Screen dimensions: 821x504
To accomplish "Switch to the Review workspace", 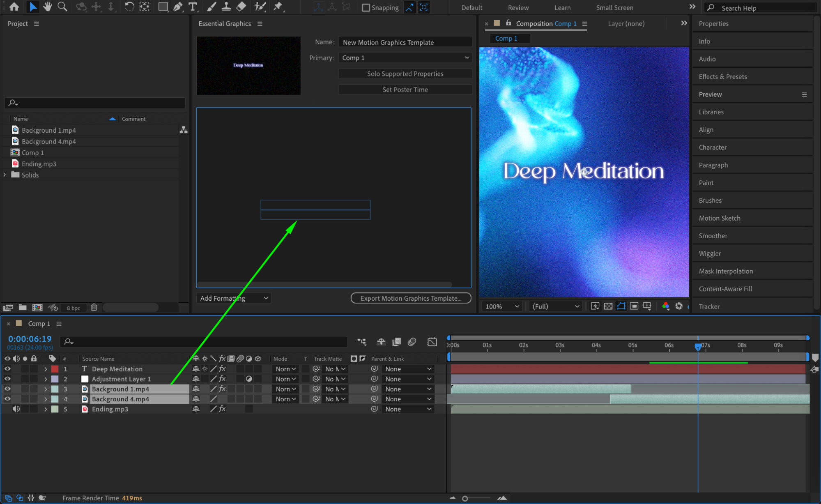I will tap(518, 7).
